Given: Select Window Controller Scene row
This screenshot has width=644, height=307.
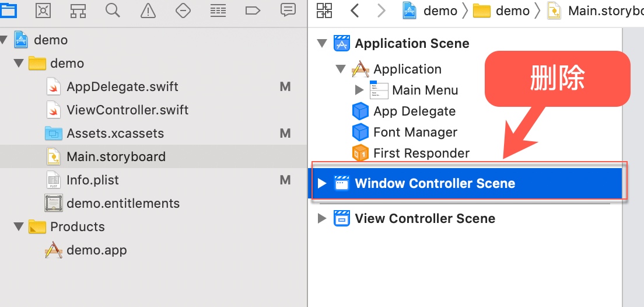Looking at the screenshot, I should (x=464, y=183).
